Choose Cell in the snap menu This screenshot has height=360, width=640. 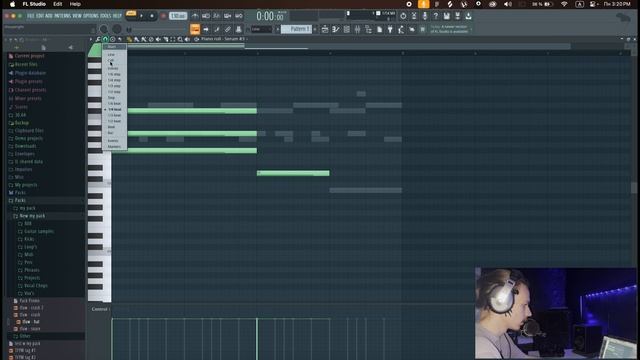click(x=111, y=60)
